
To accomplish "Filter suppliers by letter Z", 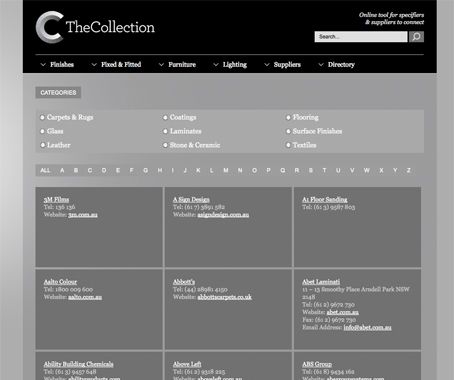I will point(408,170).
